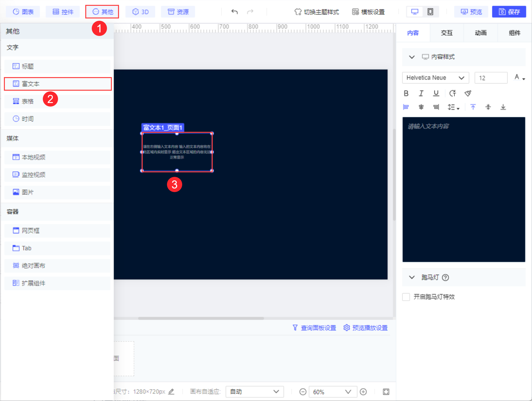Open the 画布自适应 auto dropdown
This screenshot has width=532, height=401.
click(255, 392)
